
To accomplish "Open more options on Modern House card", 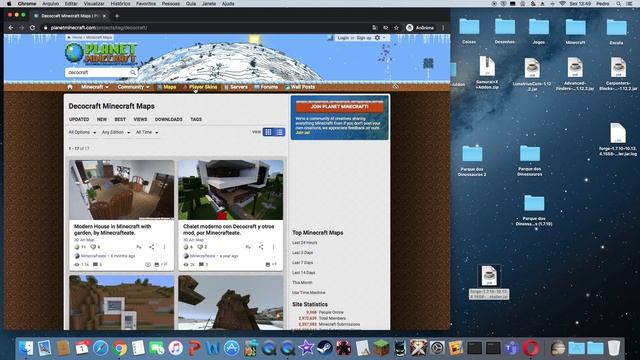I will (164, 247).
